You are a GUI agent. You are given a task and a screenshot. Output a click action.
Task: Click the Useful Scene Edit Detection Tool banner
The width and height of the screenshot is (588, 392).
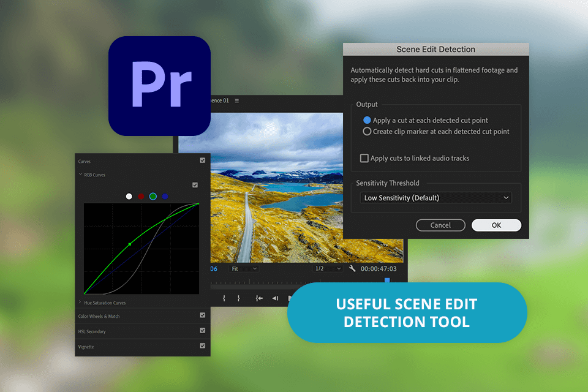(407, 312)
